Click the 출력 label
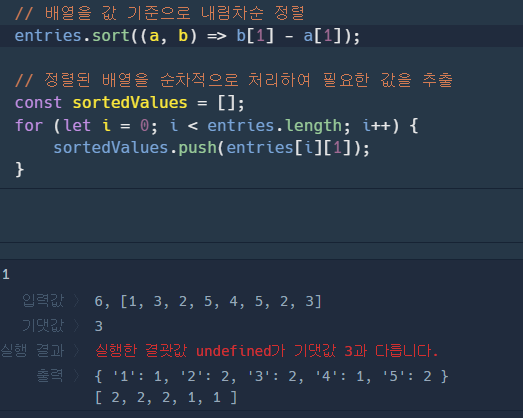 [49, 376]
